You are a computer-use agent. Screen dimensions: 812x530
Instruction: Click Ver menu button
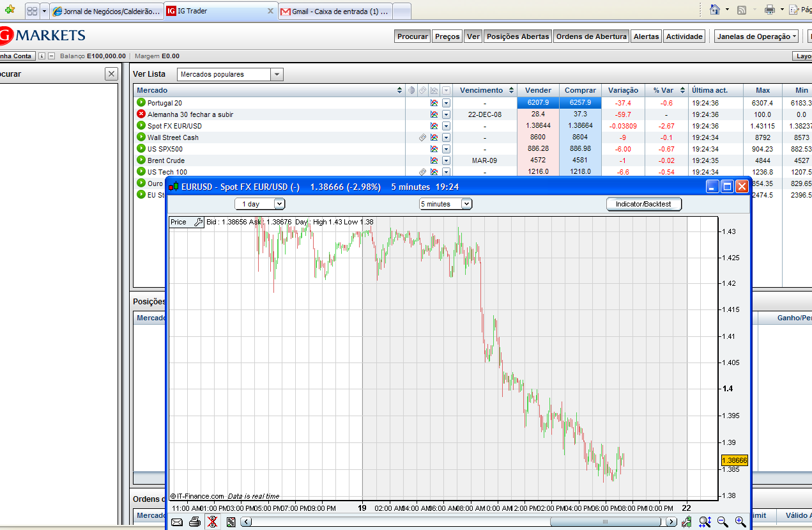(473, 36)
